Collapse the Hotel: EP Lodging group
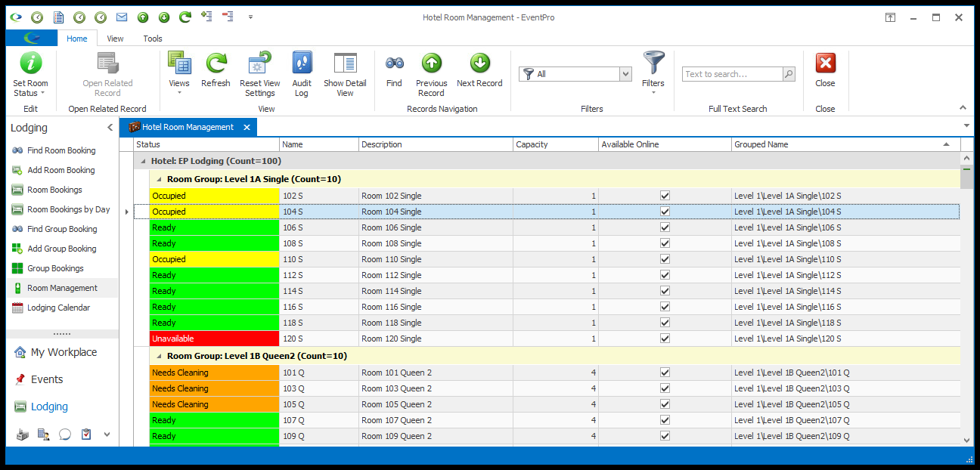Screen dimensions: 980x470 click(x=143, y=161)
